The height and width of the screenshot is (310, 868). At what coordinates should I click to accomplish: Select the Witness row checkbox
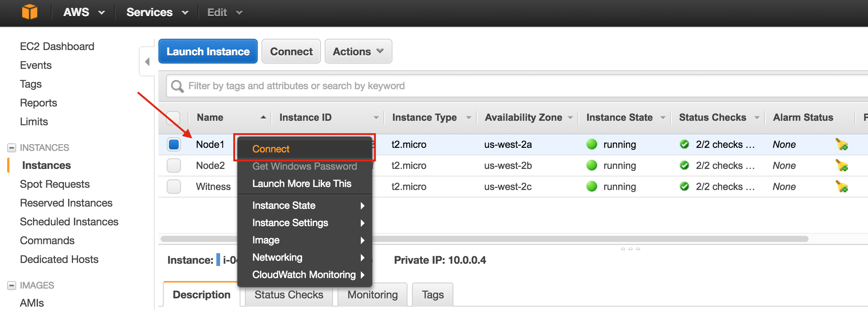[x=174, y=187]
